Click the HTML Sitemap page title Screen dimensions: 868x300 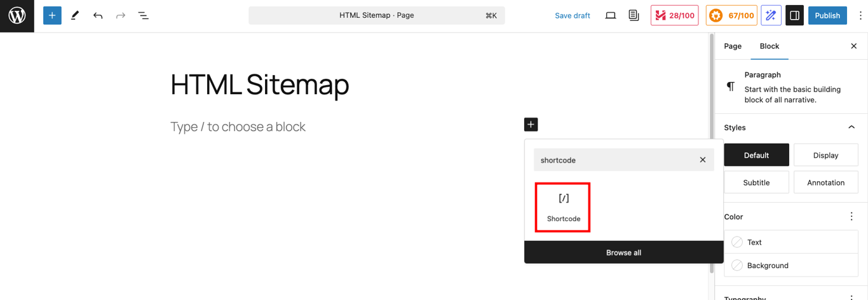pos(260,85)
